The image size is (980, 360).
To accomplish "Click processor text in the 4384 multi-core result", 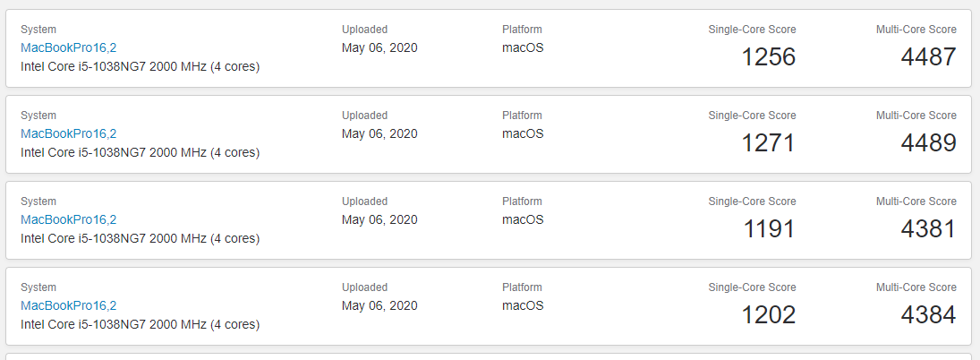I will pos(140,324).
